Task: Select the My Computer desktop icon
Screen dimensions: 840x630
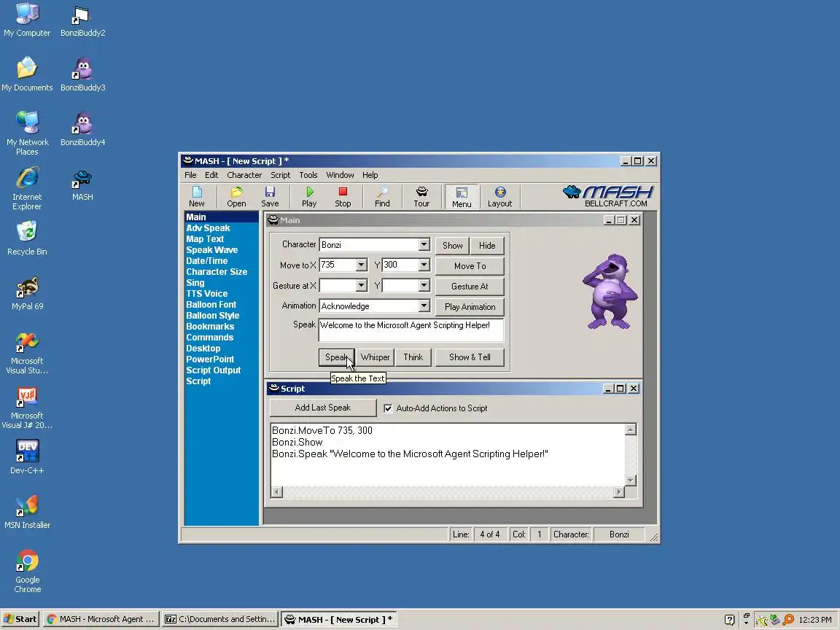Action: [x=27, y=20]
